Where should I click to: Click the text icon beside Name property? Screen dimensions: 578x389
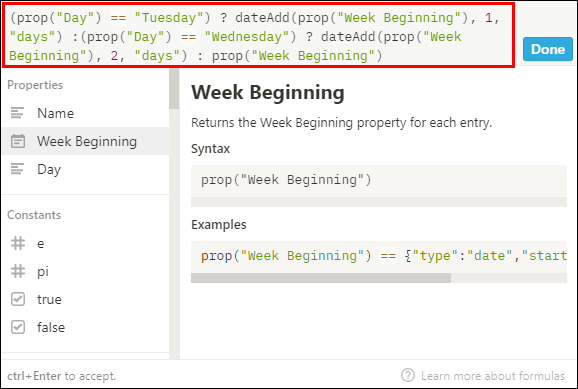pyautogui.click(x=17, y=113)
